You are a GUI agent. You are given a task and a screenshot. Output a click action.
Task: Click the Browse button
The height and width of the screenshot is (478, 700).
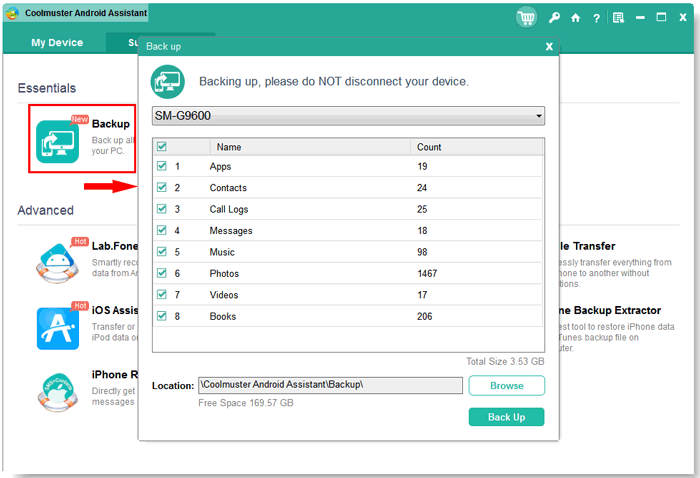tap(507, 386)
